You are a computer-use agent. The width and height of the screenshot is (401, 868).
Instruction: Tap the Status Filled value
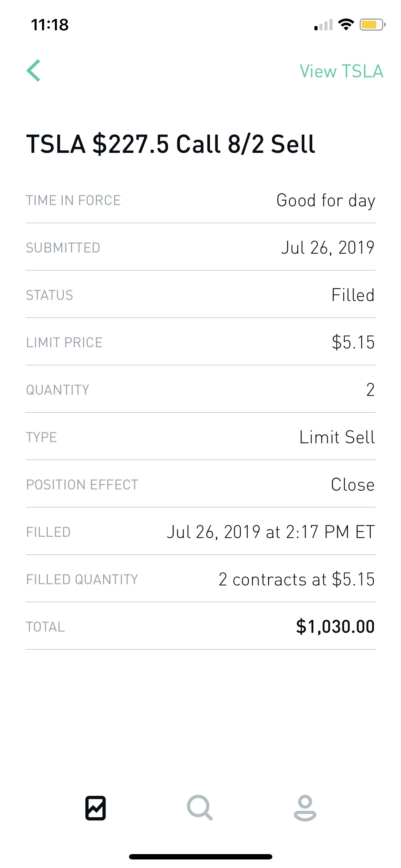coord(353,295)
